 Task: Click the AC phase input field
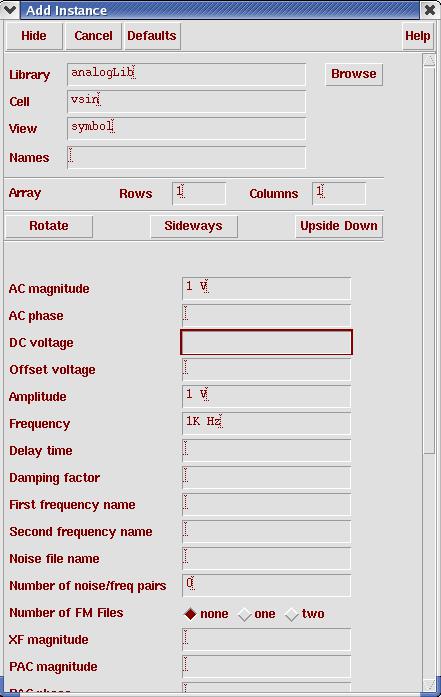pyautogui.click(x=266, y=315)
